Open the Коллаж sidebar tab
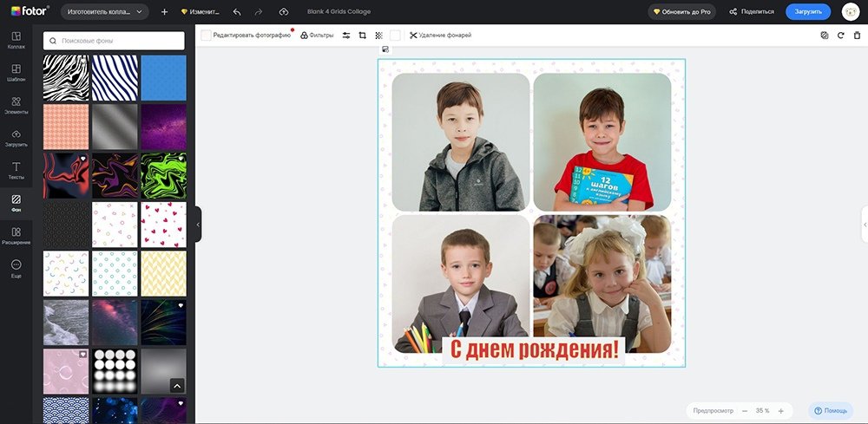 [x=16, y=41]
